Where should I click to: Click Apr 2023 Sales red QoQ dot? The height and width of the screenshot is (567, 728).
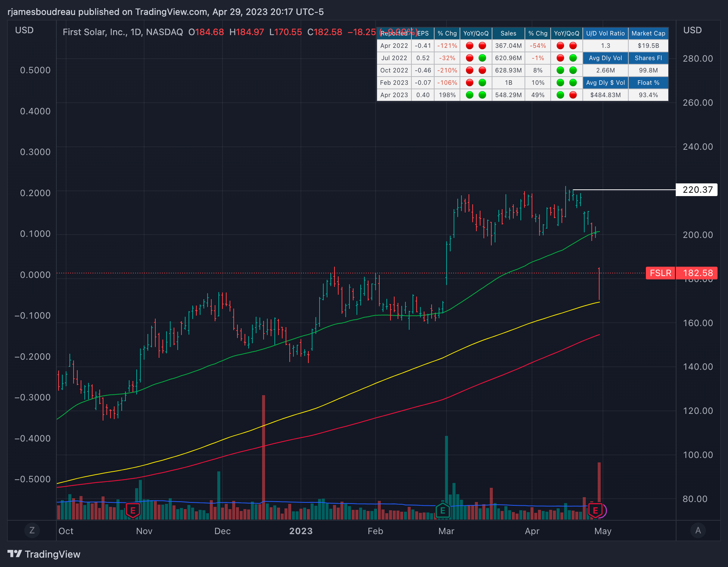point(573,95)
